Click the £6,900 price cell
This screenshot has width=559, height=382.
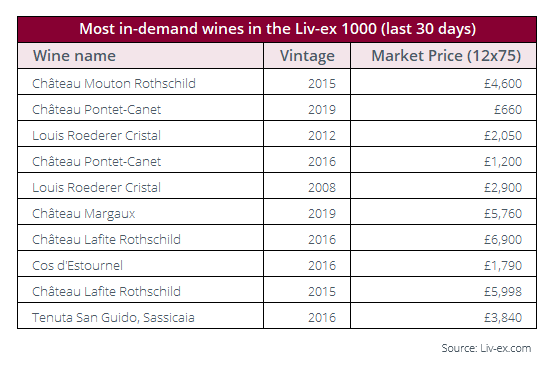(443, 239)
